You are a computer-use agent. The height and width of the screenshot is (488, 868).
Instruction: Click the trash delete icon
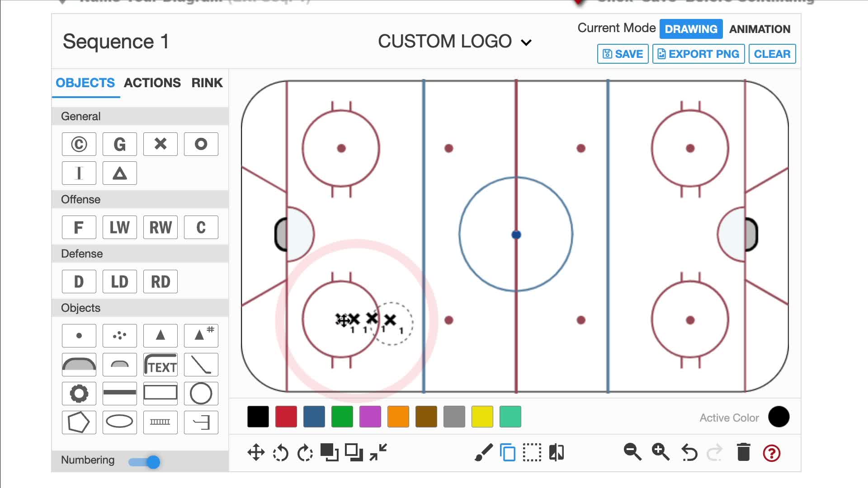[x=743, y=452]
